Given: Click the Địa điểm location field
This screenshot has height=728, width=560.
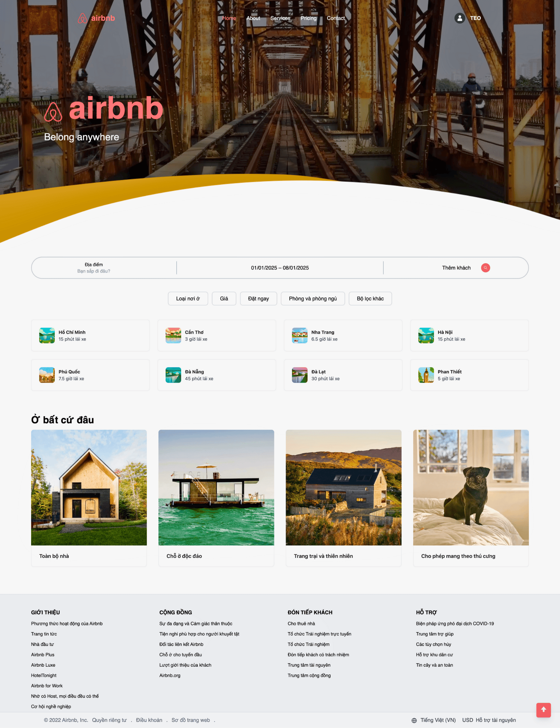Looking at the screenshot, I should click(x=94, y=268).
